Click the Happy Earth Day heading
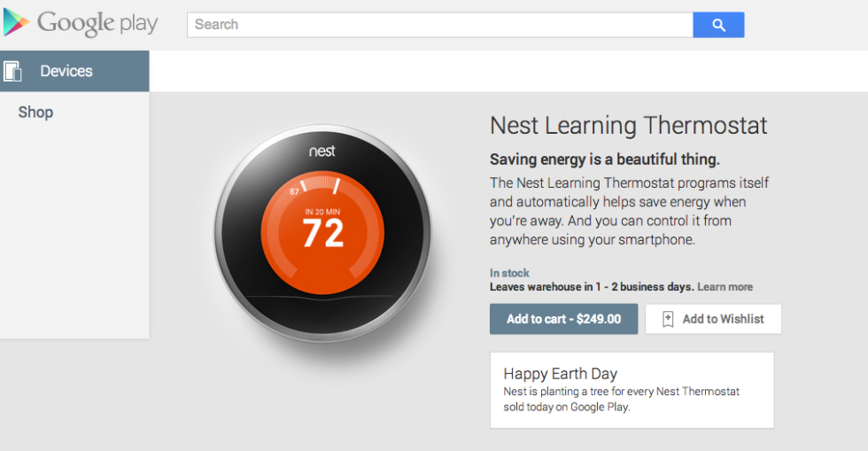 point(561,374)
